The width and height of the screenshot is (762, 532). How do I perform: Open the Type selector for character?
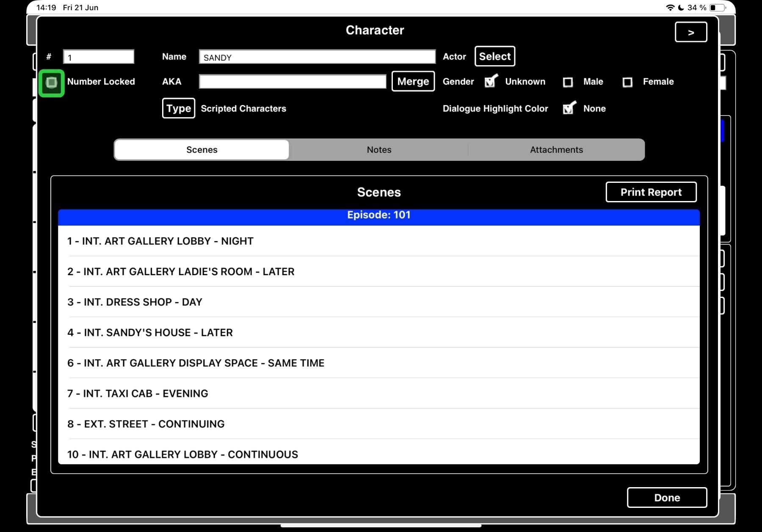point(179,108)
